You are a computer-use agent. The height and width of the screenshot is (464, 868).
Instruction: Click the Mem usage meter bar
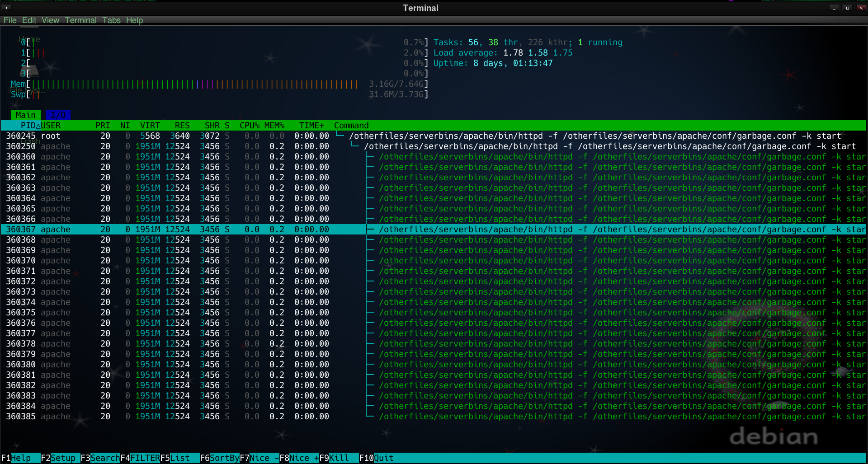(194, 84)
